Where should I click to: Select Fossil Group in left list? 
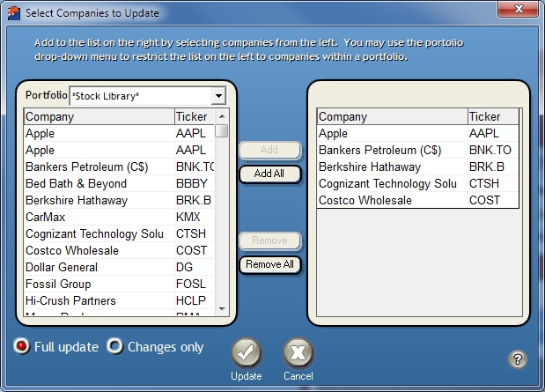(x=119, y=284)
